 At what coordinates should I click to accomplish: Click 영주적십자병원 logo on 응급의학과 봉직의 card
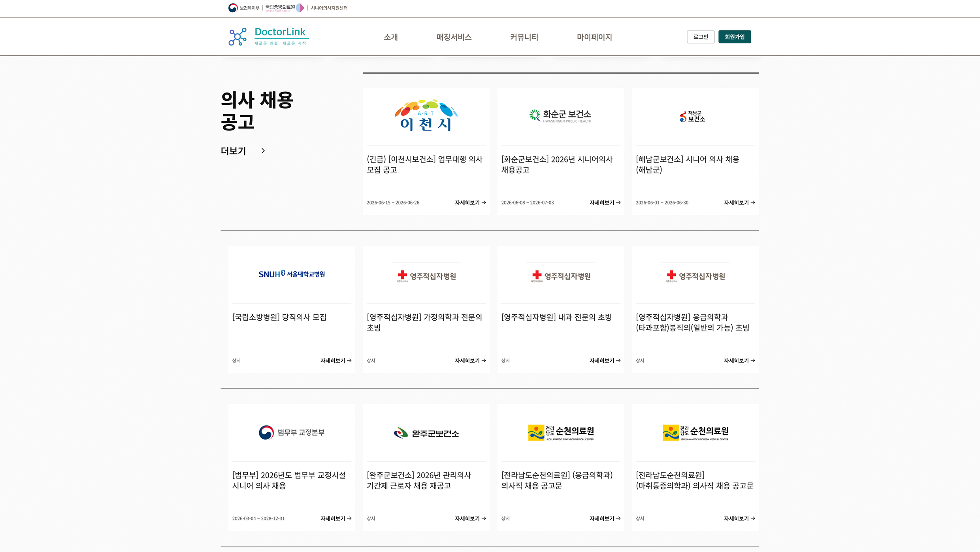point(695,276)
